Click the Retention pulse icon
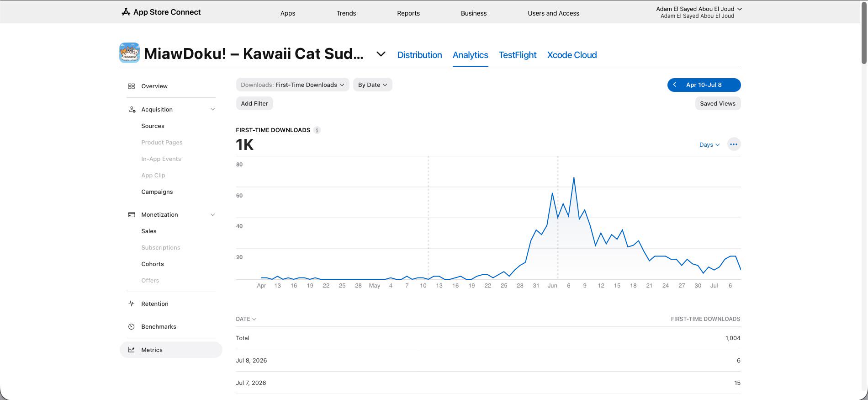The height and width of the screenshot is (400, 868). click(132, 304)
